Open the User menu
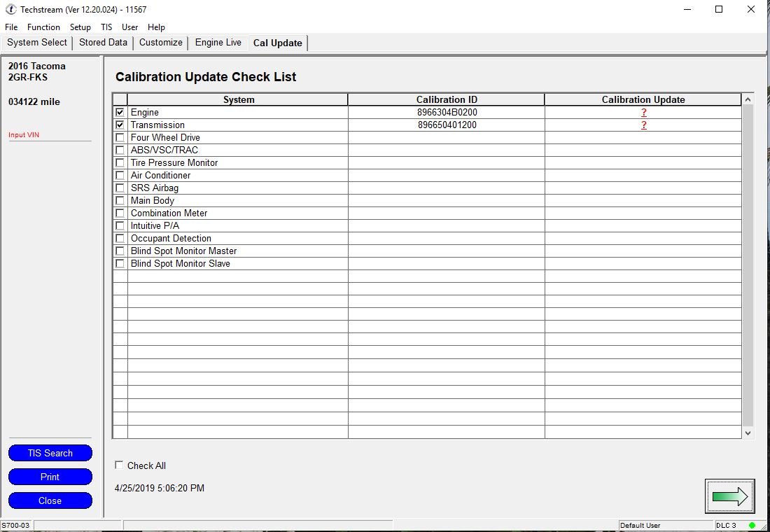Screen dimensions: 770x532 tap(130, 27)
